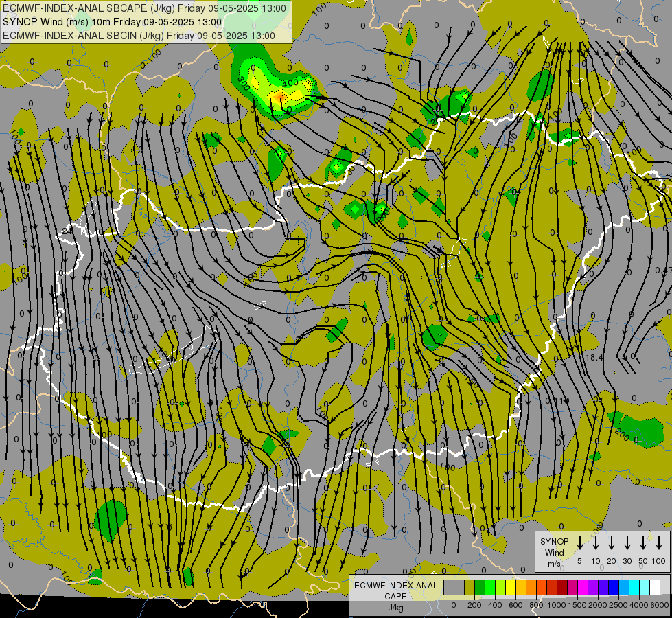Click the 800 label on CAPE legend scale

tap(536, 605)
